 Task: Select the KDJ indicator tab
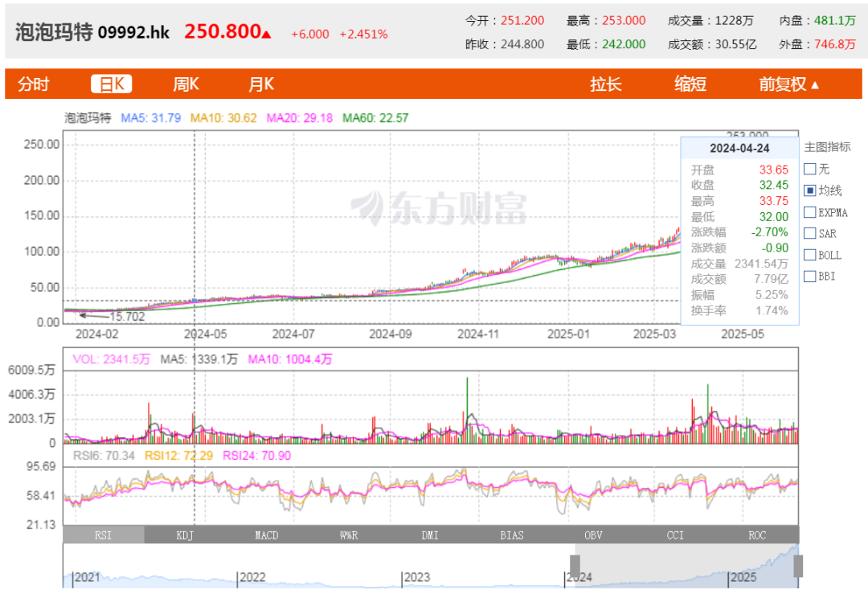click(186, 535)
